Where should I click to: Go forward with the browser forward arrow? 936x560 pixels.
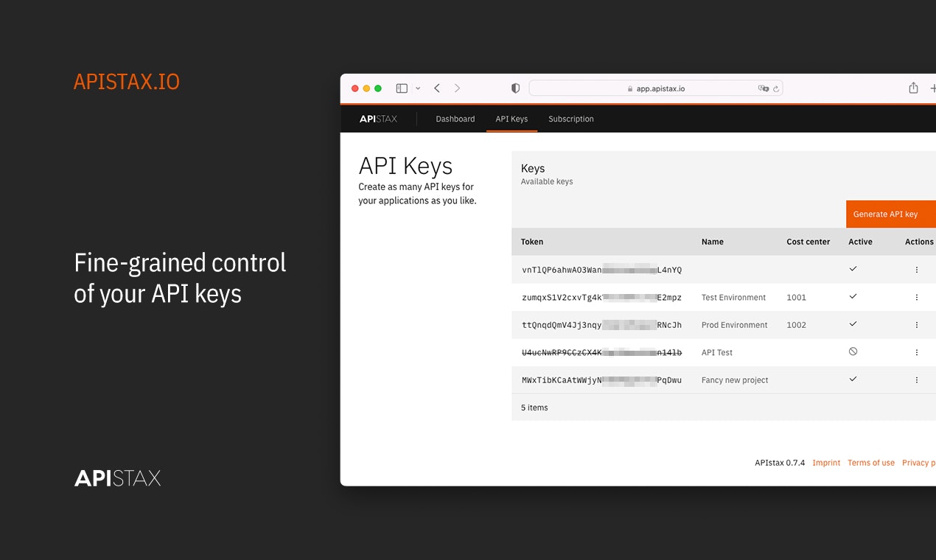[x=457, y=88]
